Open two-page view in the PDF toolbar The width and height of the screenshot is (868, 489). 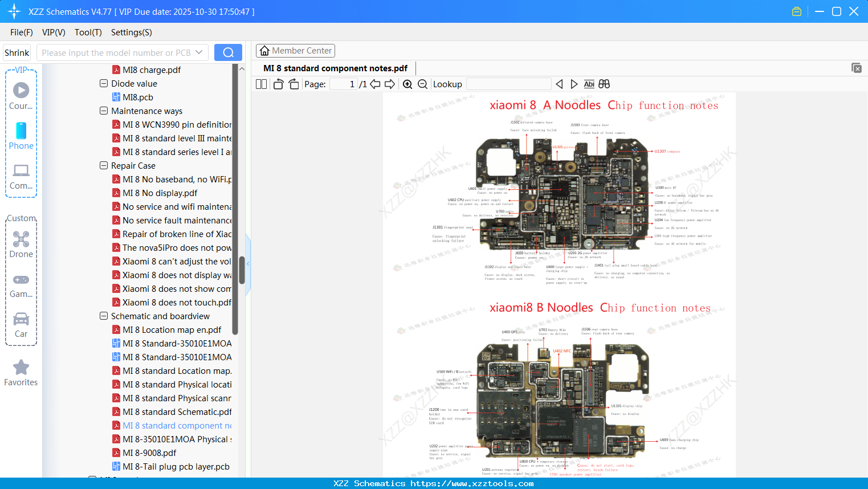tap(261, 84)
